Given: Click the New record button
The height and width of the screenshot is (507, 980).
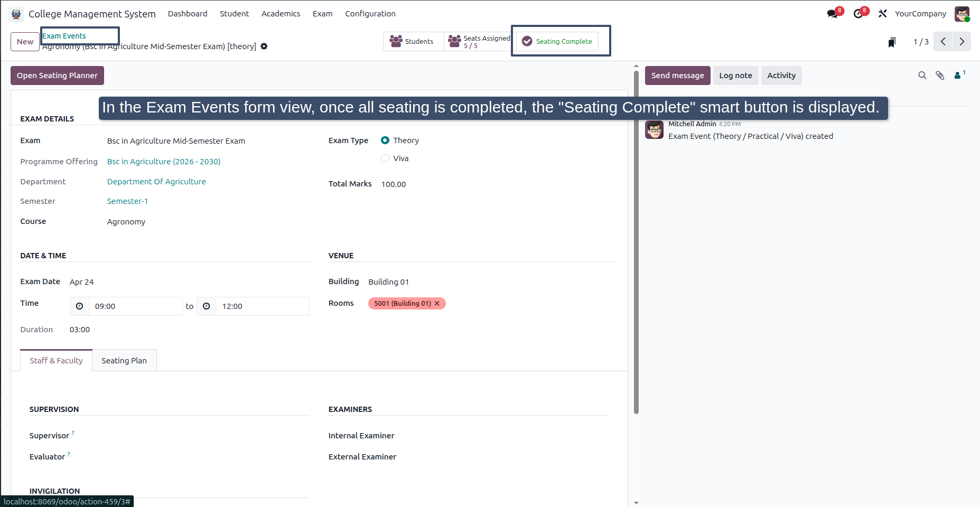Looking at the screenshot, I should coord(25,42).
